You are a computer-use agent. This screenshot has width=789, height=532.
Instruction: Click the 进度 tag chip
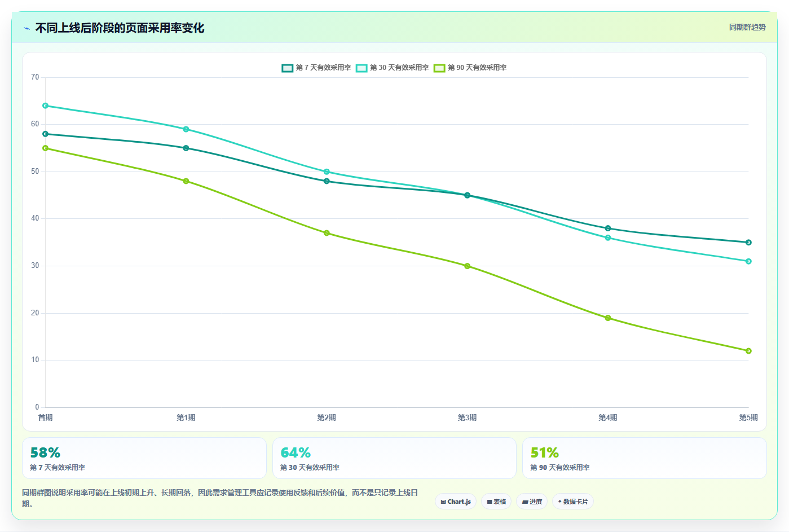click(532, 502)
